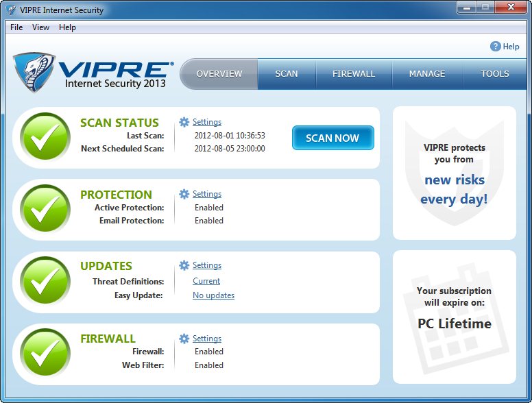Click the Next Scheduled Scan label
The width and height of the screenshot is (532, 403).
click(x=123, y=149)
